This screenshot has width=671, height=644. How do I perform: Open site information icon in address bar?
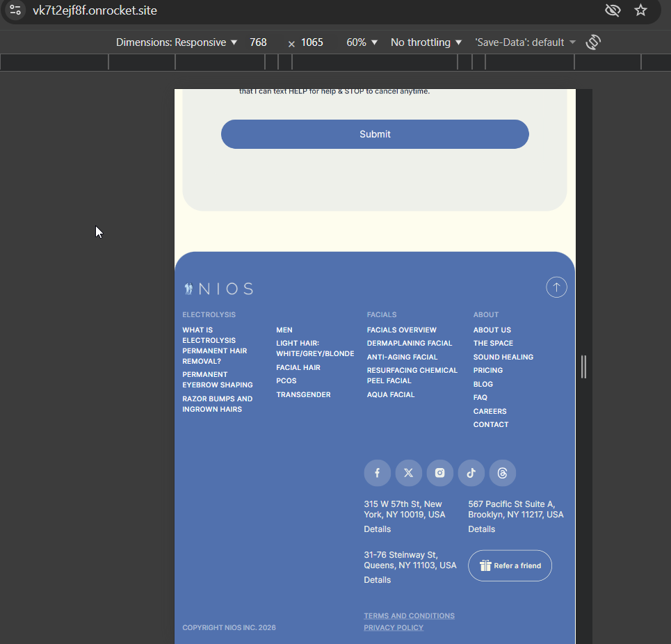pyautogui.click(x=15, y=10)
